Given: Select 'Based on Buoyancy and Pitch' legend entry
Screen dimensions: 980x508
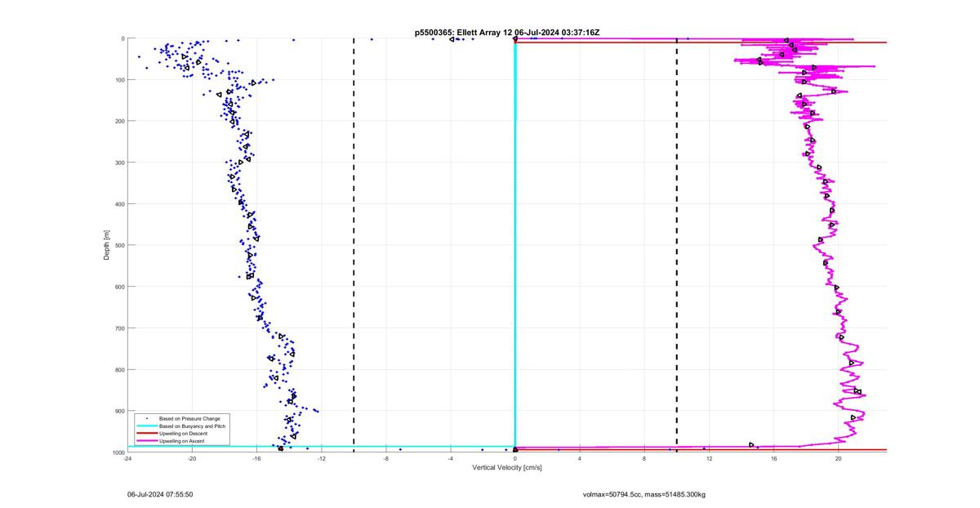Looking at the screenshot, I should click(x=193, y=426).
